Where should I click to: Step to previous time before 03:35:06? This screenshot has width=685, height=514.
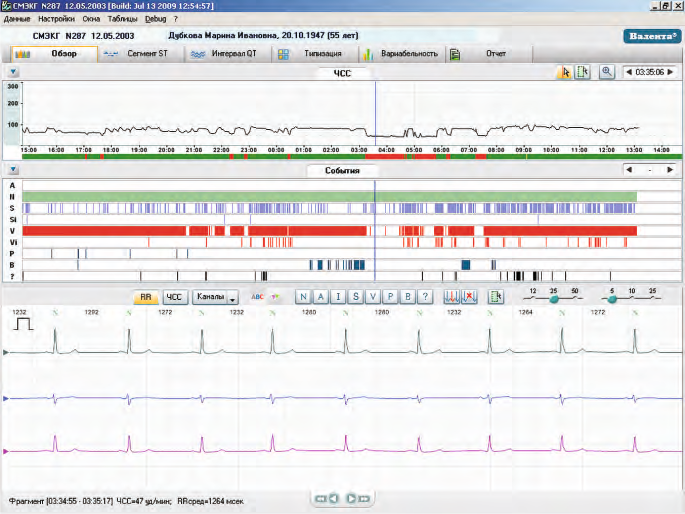click(x=629, y=72)
